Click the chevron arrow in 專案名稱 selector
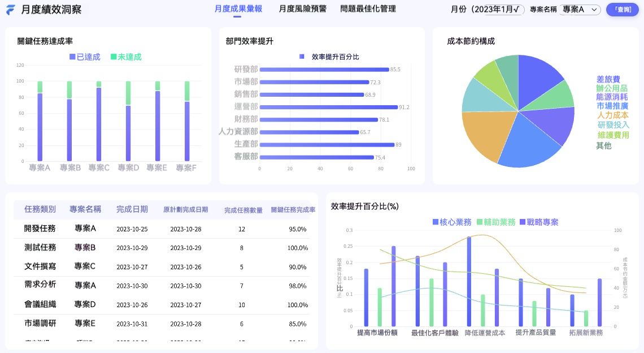The width and height of the screenshot is (644, 353). pyautogui.click(x=594, y=10)
